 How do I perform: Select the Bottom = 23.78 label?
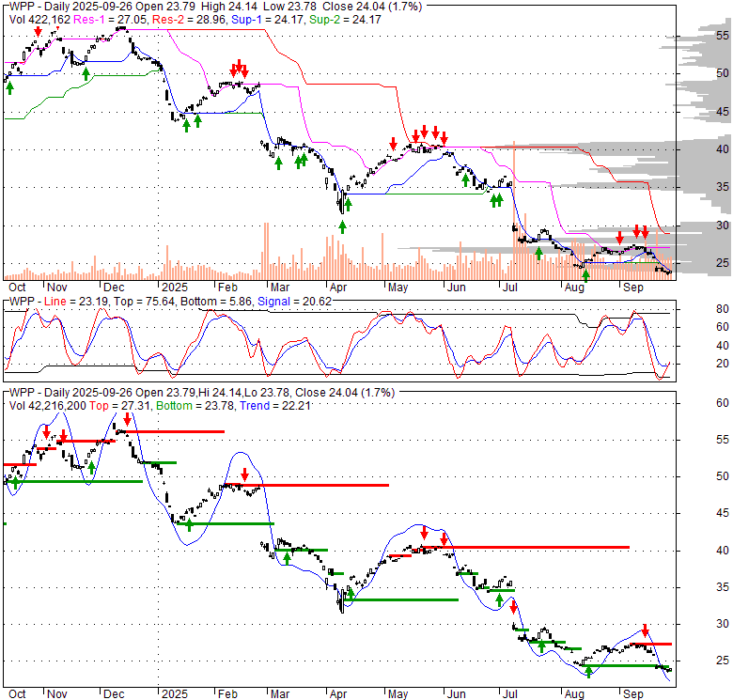195,406
